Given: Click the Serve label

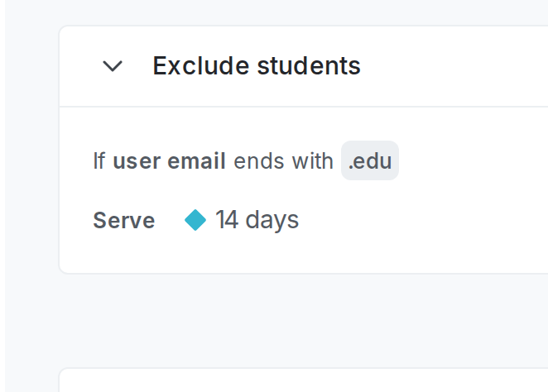Looking at the screenshot, I should click(124, 221).
